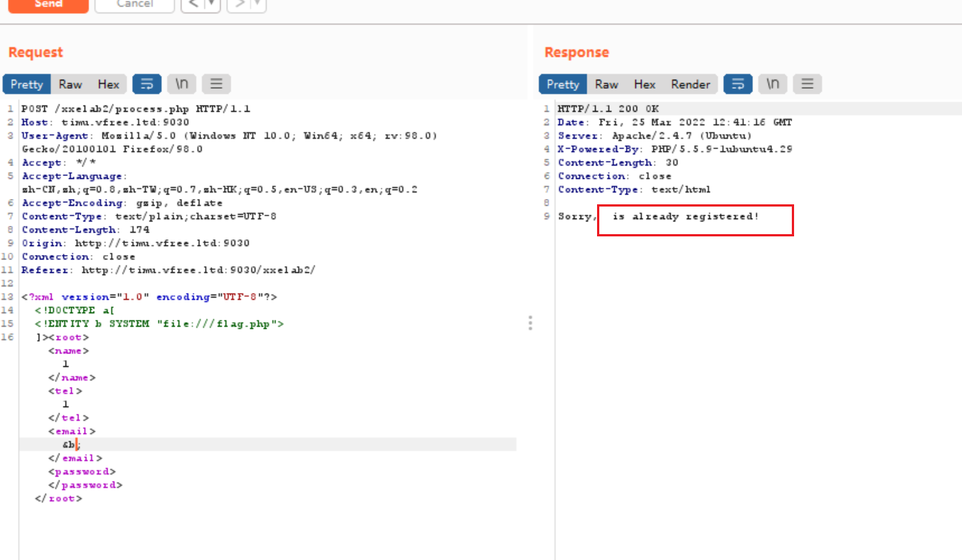Open Render tab in Response panel
Screen dimensions: 962x560
click(690, 84)
